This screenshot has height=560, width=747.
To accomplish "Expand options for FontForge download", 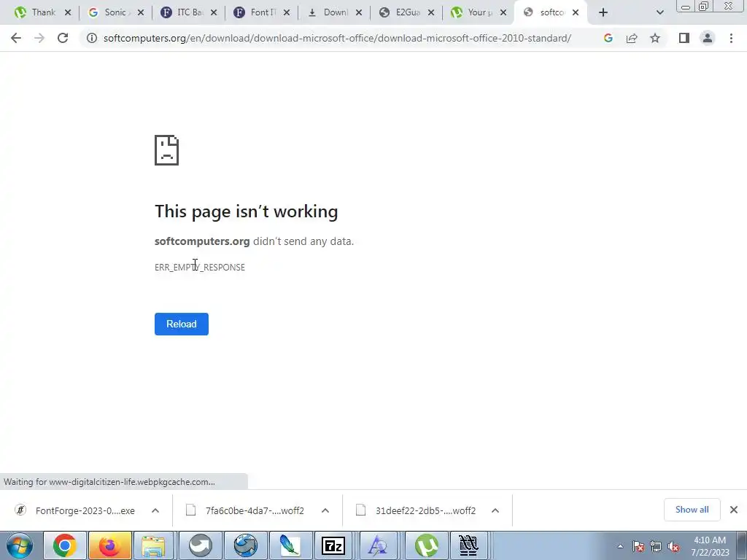I will (155, 510).
